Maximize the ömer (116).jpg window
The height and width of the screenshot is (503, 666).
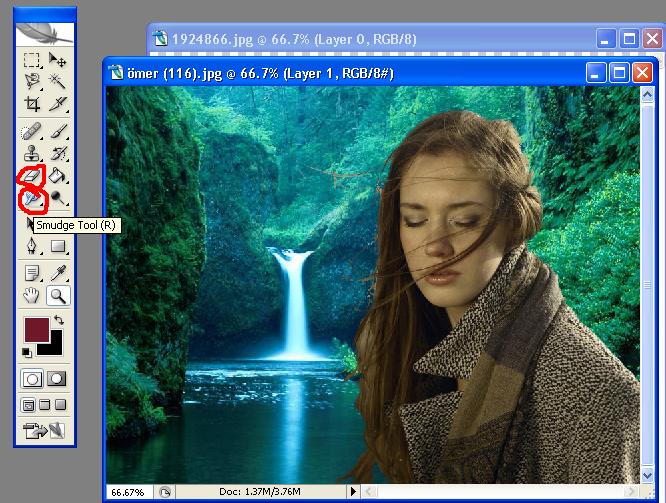point(619,73)
